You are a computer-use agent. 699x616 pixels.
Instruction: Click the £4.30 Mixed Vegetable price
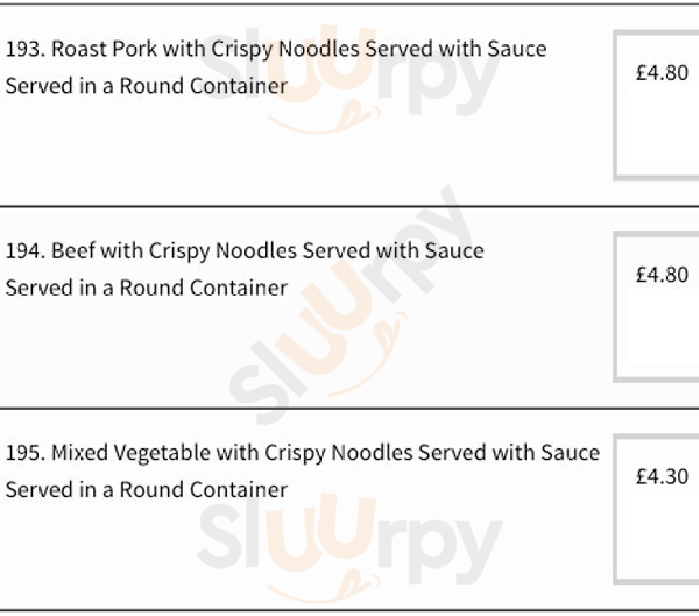pyautogui.click(x=662, y=477)
